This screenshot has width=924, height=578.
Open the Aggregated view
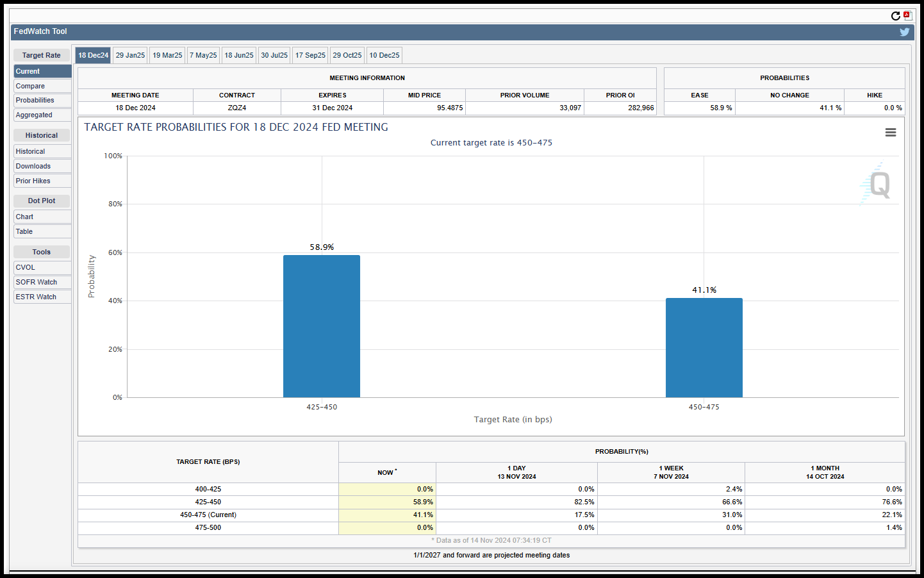(x=42, y=115)
